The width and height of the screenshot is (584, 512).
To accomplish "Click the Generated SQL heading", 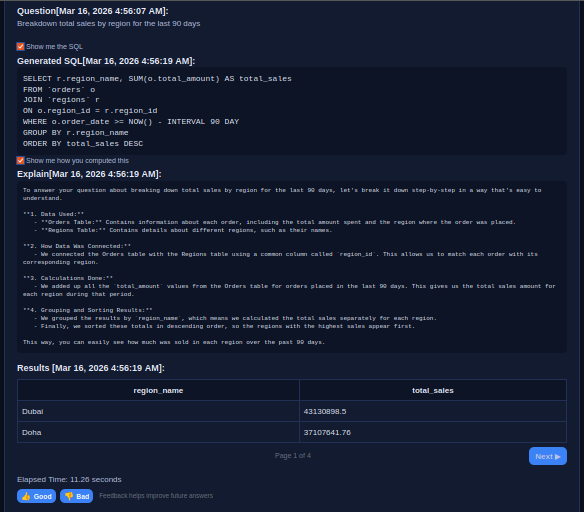I will coord(106,61).
